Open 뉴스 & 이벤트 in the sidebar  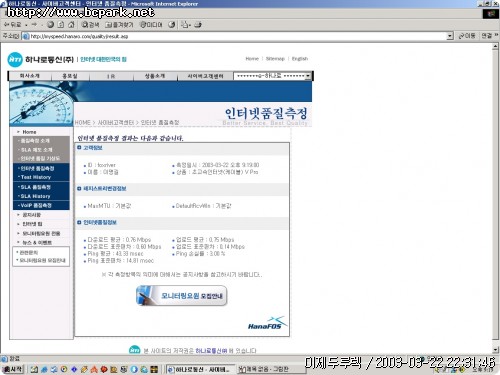pos(37,243)
